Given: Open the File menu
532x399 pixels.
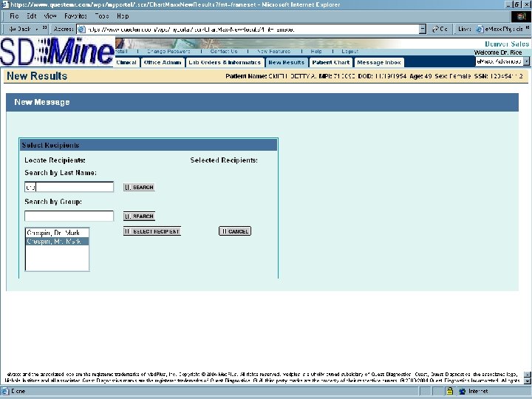Looking at the screenshot, I should click(14, 16).
